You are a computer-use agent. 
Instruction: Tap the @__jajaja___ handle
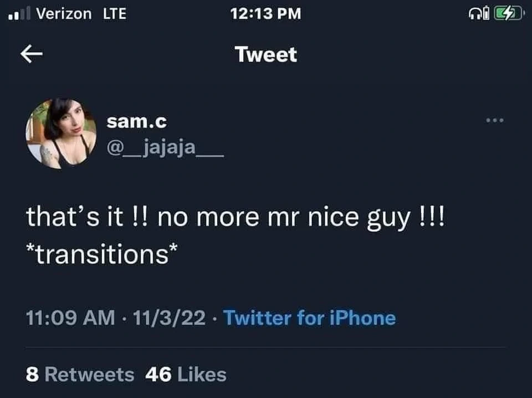coord(164,149)
